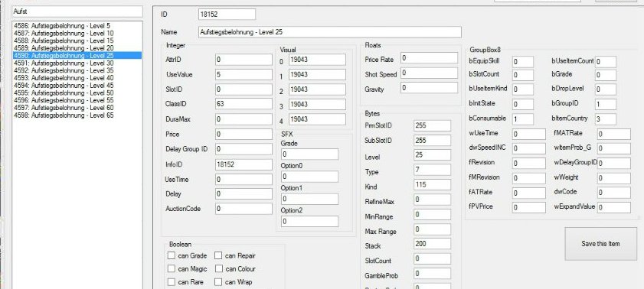This screenshot has width=644, height=289.
Task: Select list entry Aufstiegsbelohnung - Level 55
Action: [77, 100]
